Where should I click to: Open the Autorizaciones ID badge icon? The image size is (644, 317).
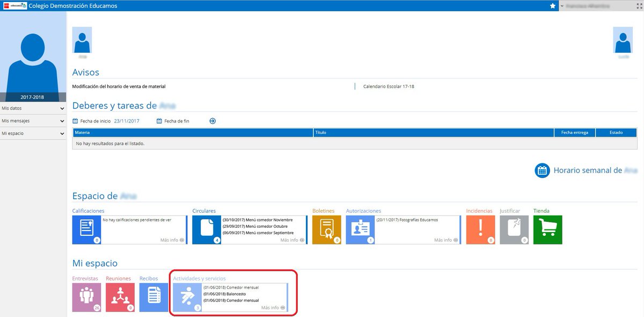[x=360, y=230]
